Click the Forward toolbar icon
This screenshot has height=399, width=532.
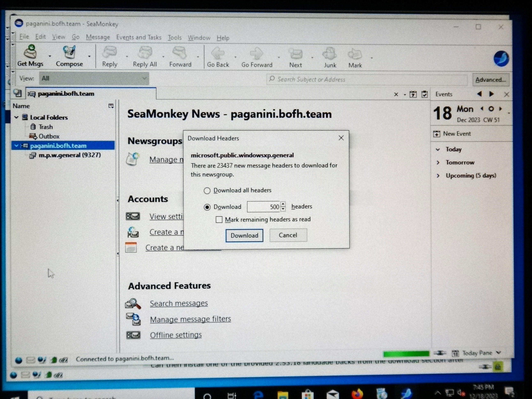(180, 53)
